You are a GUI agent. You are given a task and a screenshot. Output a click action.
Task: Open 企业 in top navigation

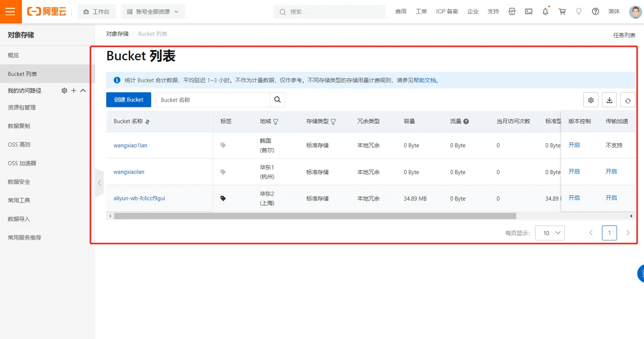[x=473, y=12]
